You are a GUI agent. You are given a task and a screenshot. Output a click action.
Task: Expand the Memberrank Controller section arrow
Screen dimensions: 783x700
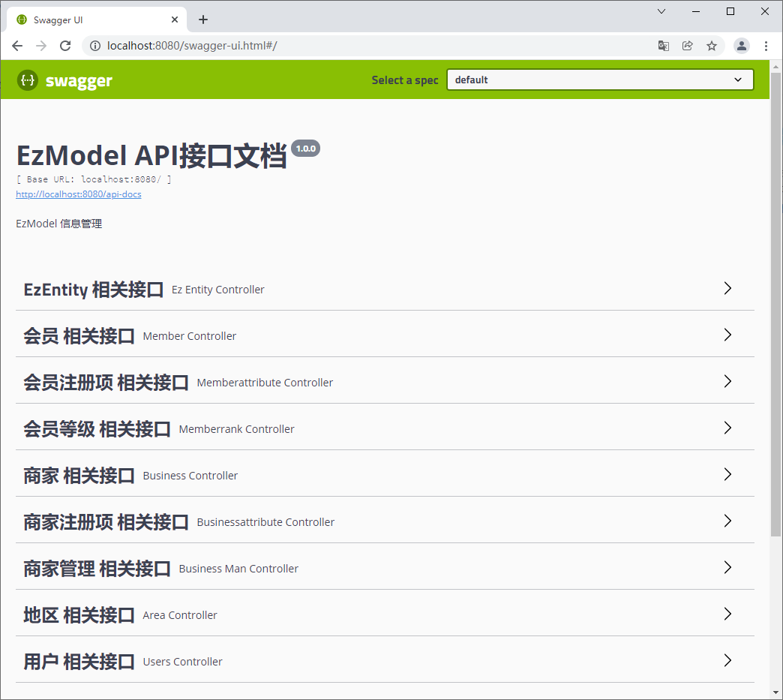point(727,428)
